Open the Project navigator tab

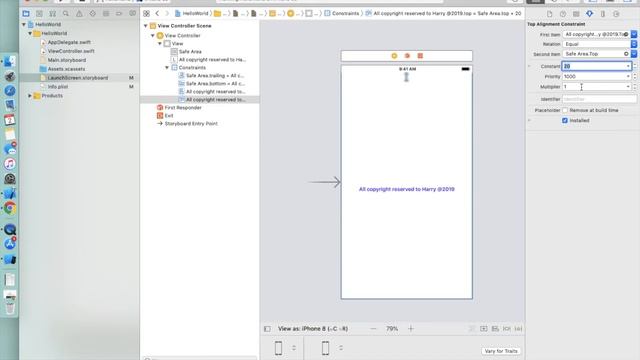tap(26, 13)
